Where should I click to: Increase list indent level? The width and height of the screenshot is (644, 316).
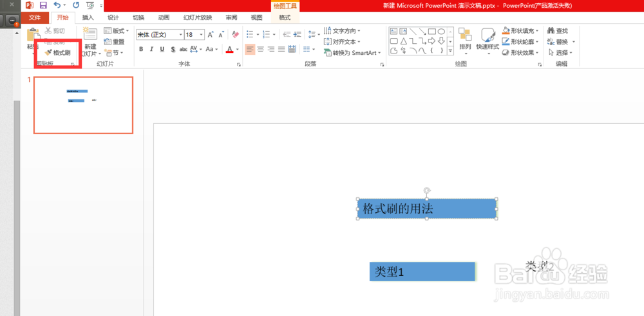298,35
